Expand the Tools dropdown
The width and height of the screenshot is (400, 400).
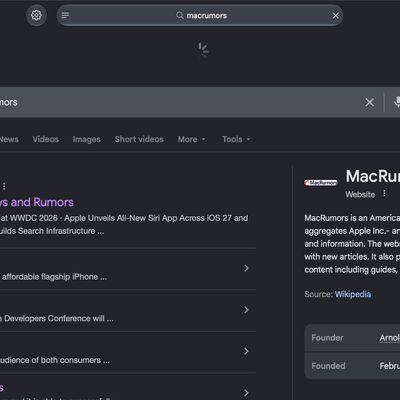(x=236, y=139)
